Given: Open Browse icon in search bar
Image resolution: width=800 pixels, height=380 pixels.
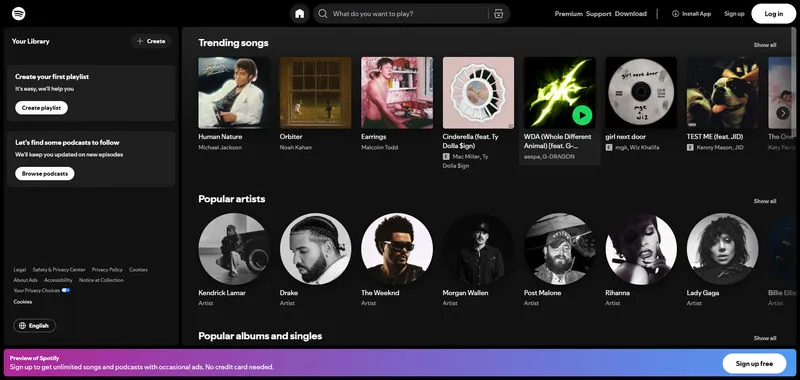Looking at the screenshot, I should [x=498, y=14].
